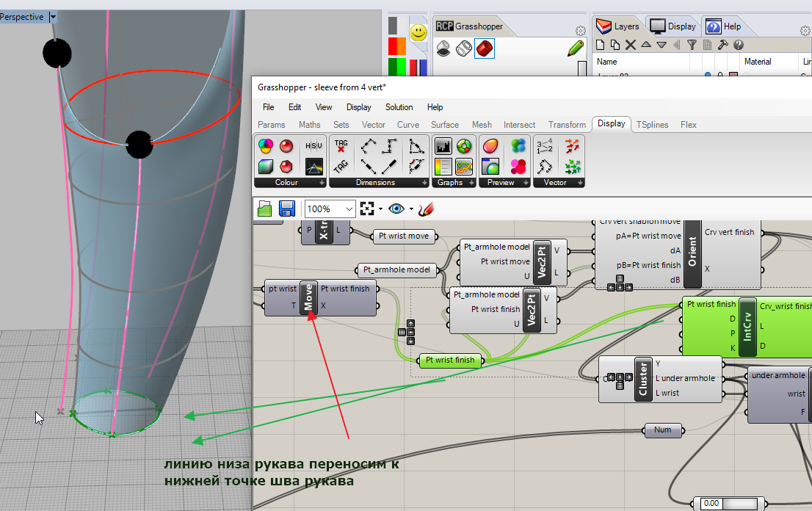The width and height of the screenshot is (812, 511).
Task: Delete a layer with the X icon
Action: (x=631, y=45)
